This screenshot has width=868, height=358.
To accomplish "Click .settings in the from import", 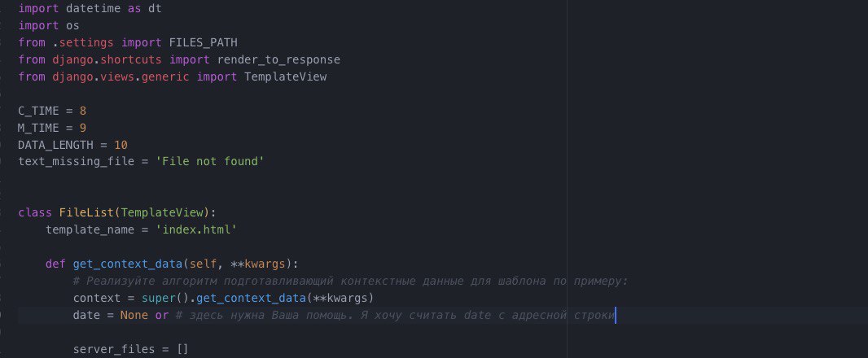I will click(83, 42).
